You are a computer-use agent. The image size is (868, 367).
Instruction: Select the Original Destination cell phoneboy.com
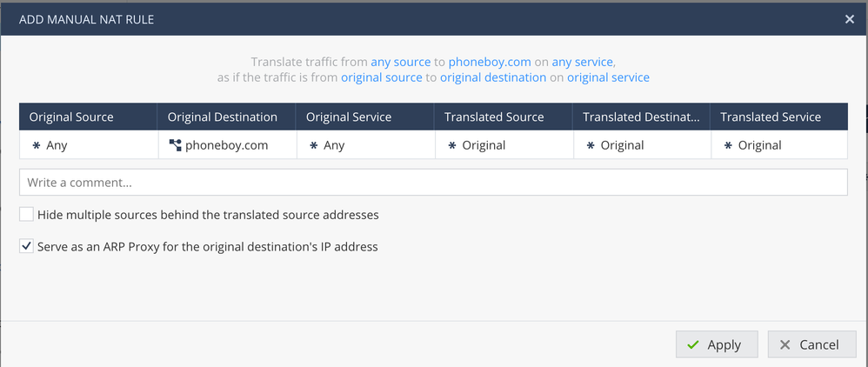tap(228, 145)
